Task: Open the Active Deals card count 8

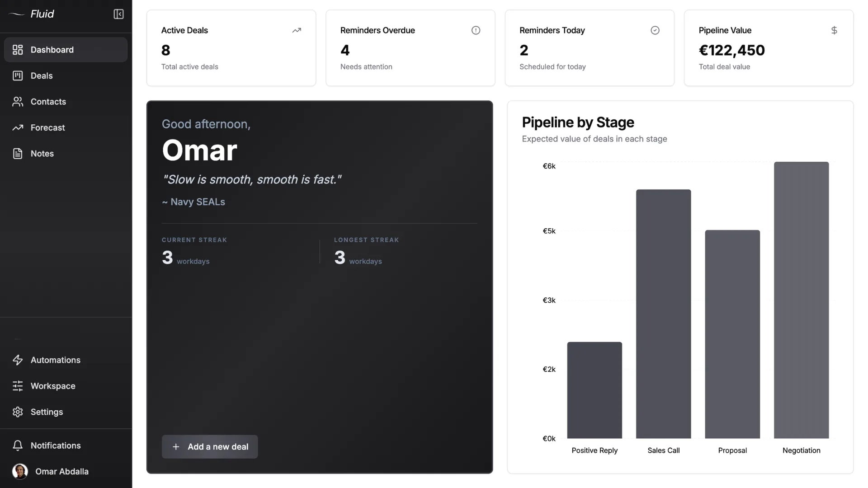Action: click(165, 50)
